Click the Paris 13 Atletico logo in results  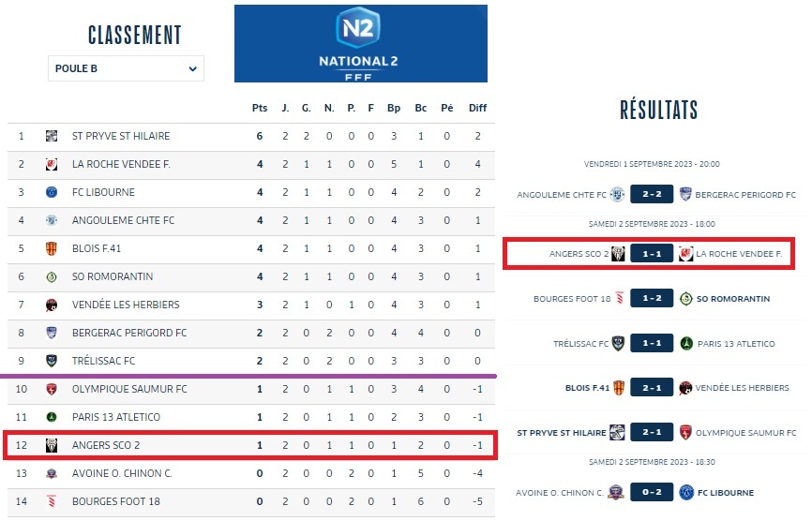coord(685,344)
